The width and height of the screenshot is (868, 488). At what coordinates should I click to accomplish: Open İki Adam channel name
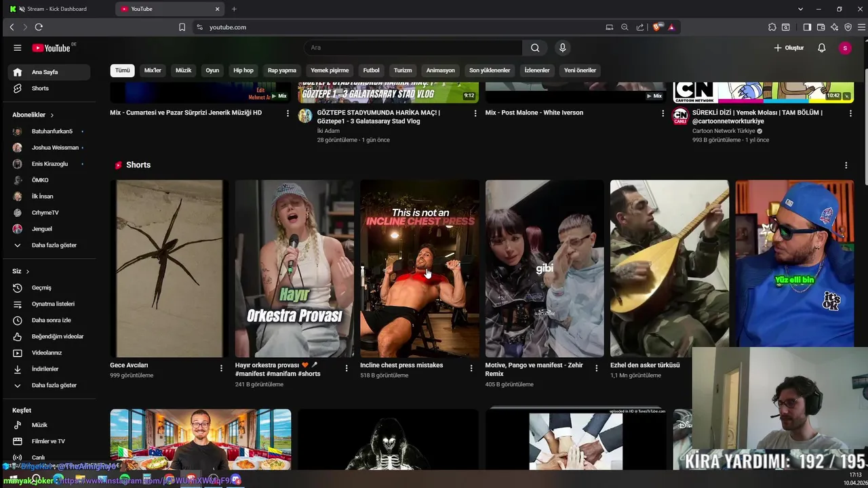pos(328,131)
